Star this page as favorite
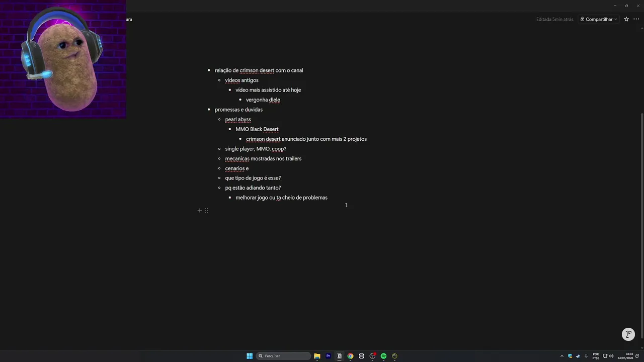Viewport: 644px width, 362px height. coord(626,19)
